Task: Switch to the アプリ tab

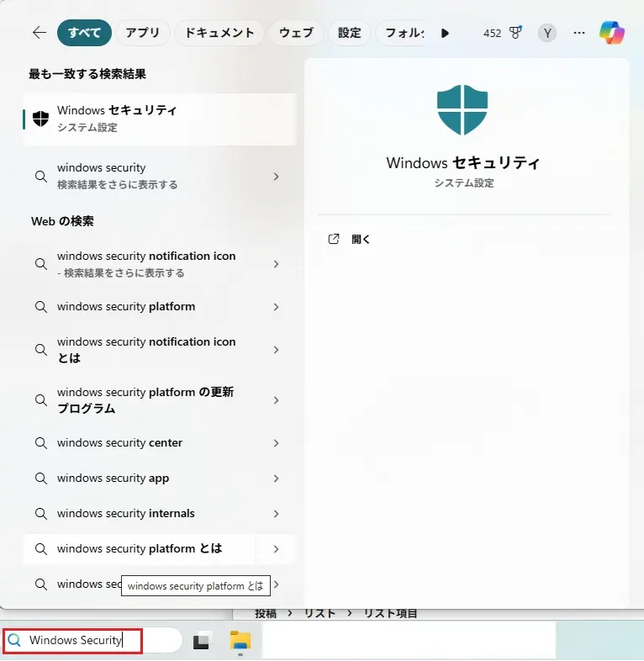Action: [142, 33]
